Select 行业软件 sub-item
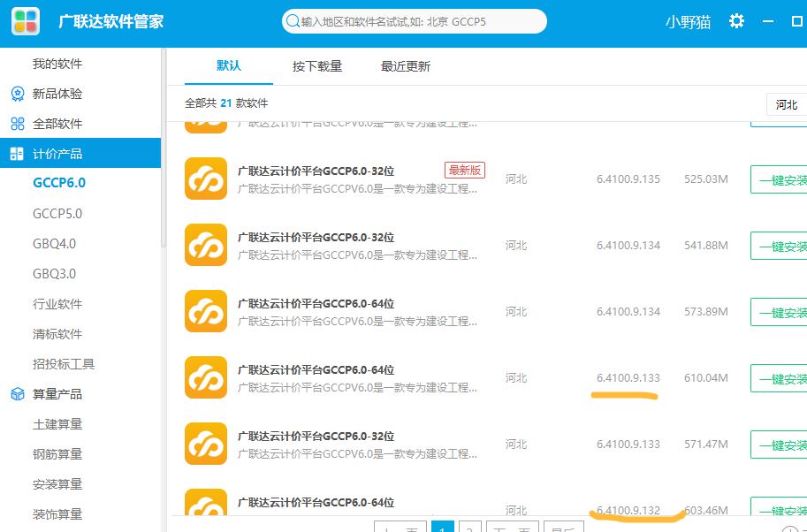Image resolution: width=807 pixels, height=532 pixels. click(x=57, y=304)
